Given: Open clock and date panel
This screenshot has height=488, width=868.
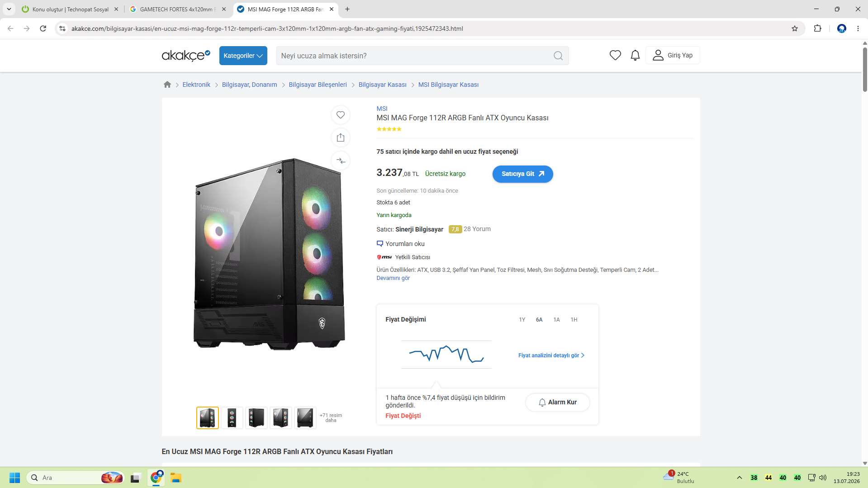Looking at the screenshot, I should coord(847,478).
